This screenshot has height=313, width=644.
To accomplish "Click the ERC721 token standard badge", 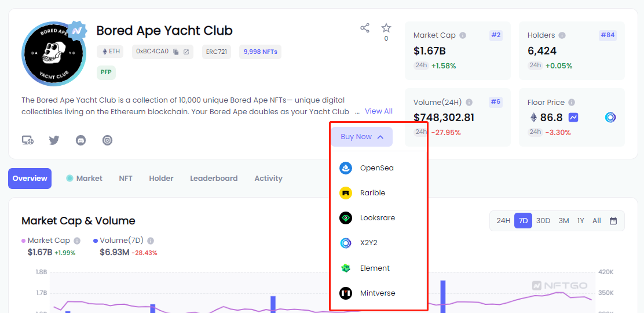I will tap(217, 52).
